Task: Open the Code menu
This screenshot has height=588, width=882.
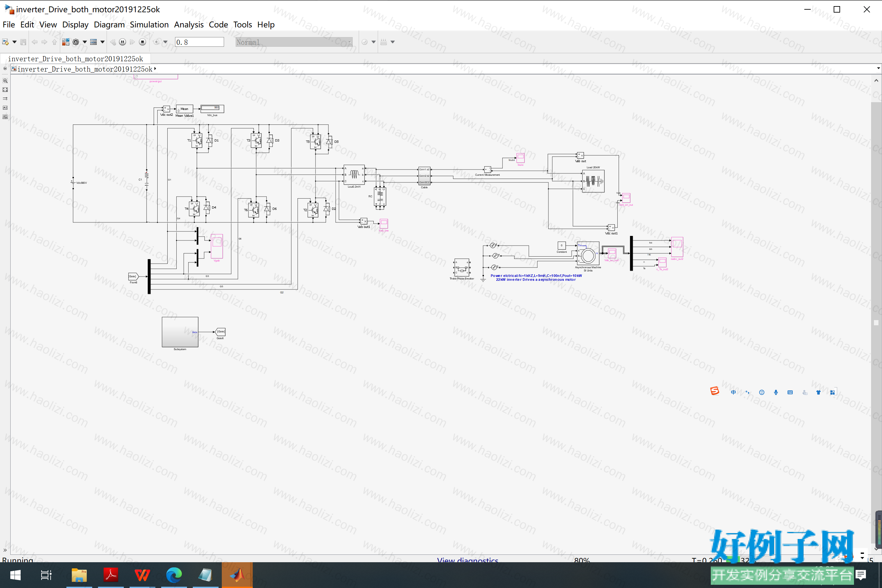Action: 218,25
